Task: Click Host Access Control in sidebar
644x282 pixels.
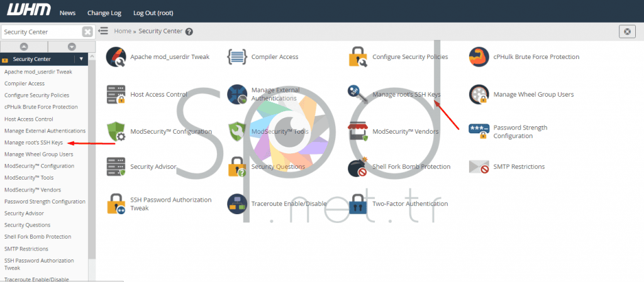Action: pos(29,119)
